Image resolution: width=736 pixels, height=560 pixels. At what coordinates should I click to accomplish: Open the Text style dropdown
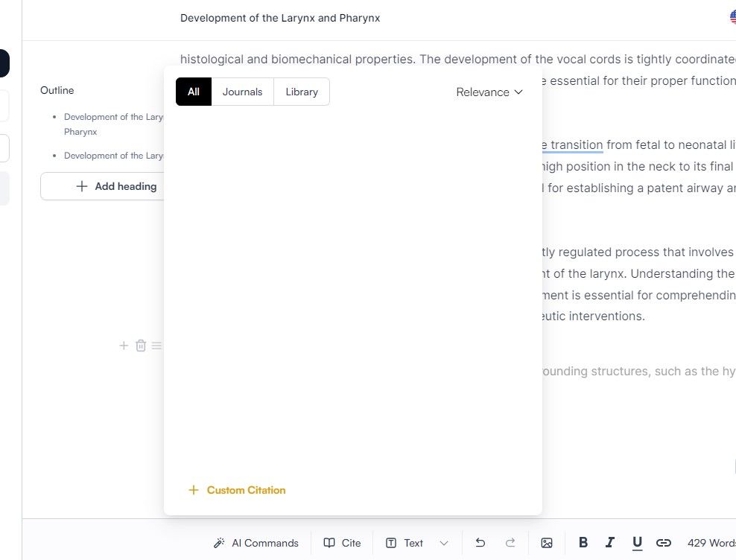point(417,543)
